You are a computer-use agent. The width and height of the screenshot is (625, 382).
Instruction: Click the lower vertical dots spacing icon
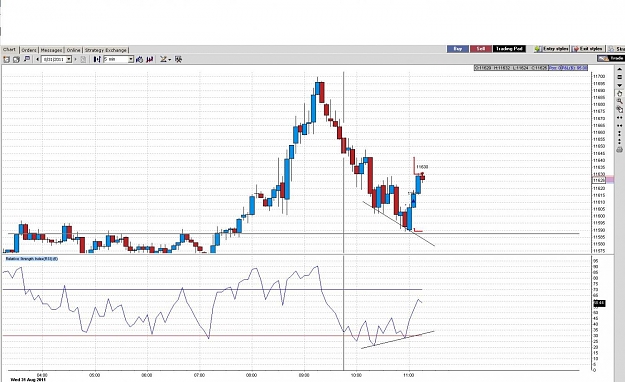(619, 141)
